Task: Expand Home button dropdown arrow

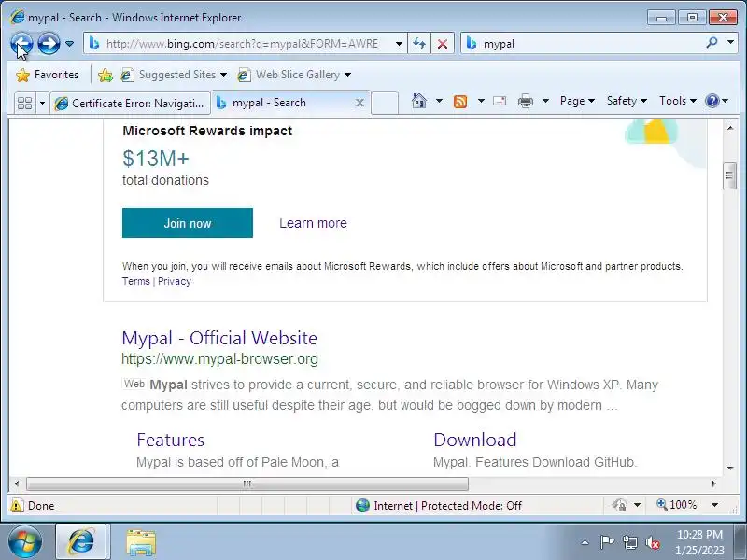Action: (x=439, y=101)
